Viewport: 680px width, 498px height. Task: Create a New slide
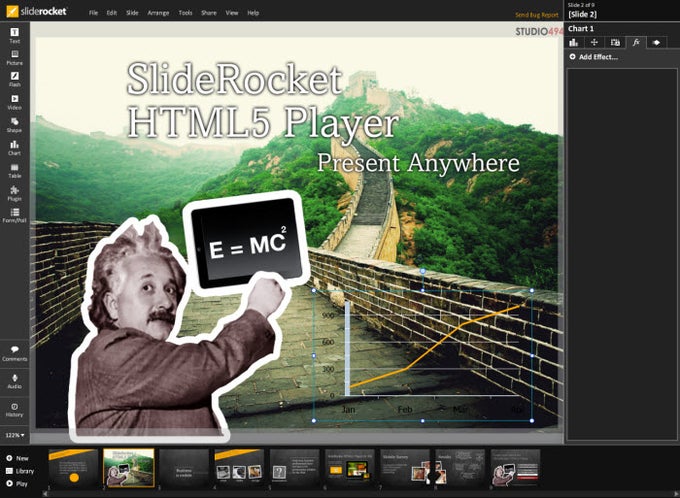point(17,458)
